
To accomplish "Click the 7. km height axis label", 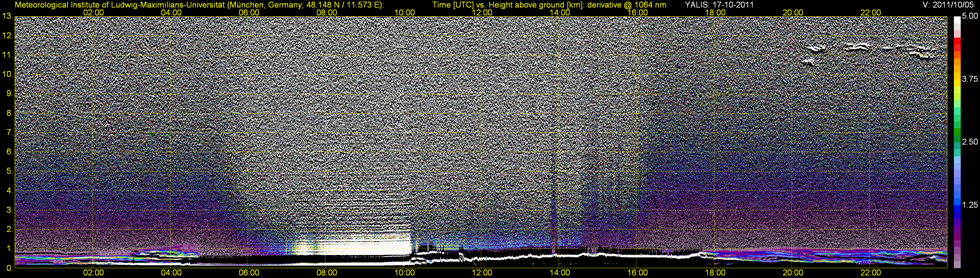I will 9,132.
